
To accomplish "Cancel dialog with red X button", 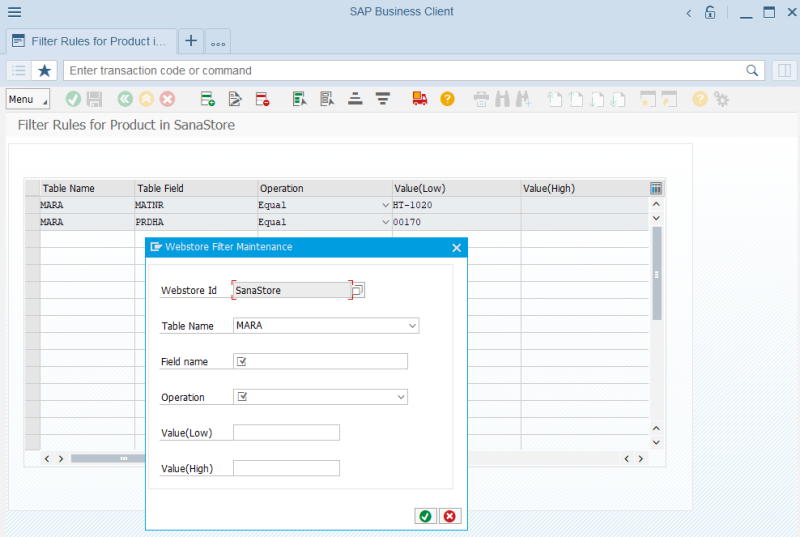I will pyautogui.click(x=449, y=516).
